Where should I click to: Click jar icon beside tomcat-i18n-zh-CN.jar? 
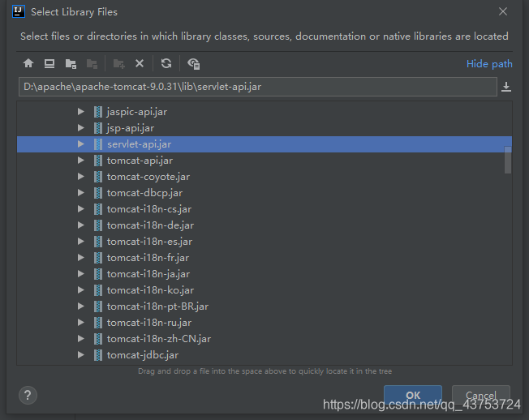click(98, 338)
